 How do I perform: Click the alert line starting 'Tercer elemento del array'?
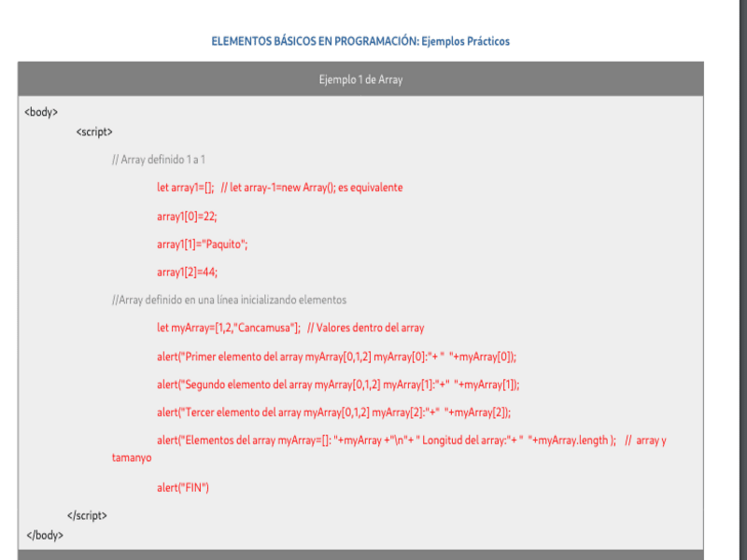coord(333,413)
